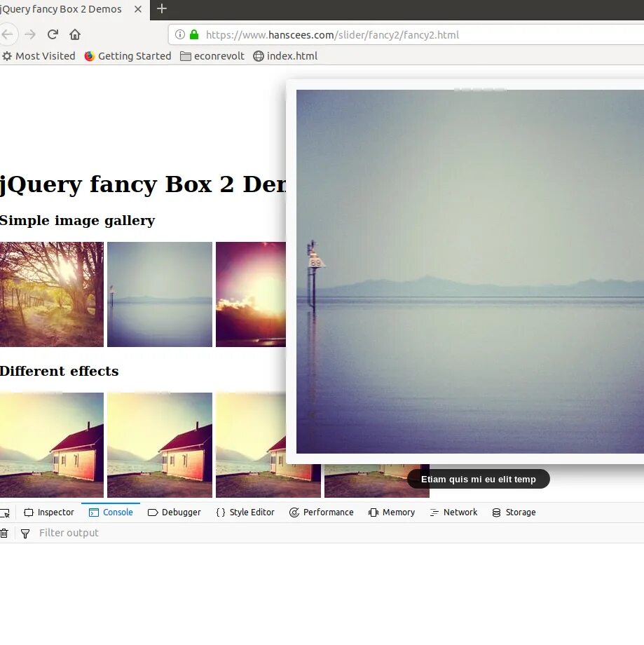Reload the current page
The width and height of the screenshot is (644, 645).
pyautogui.click(x=52, y=34)
